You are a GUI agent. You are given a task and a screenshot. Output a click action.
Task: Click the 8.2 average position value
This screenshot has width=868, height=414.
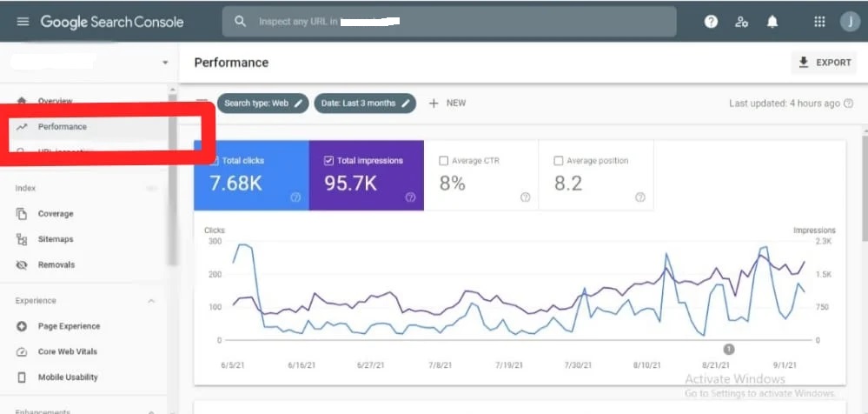(568, 184)
